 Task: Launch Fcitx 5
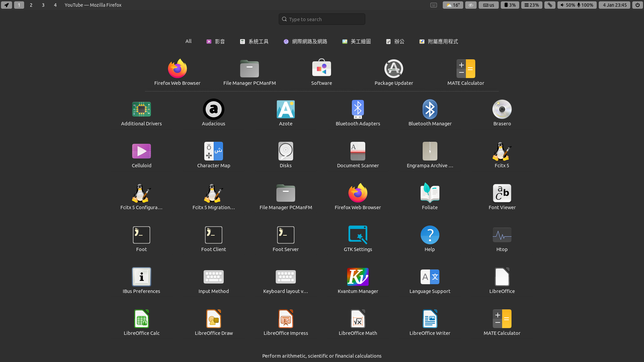coord(502,155)
